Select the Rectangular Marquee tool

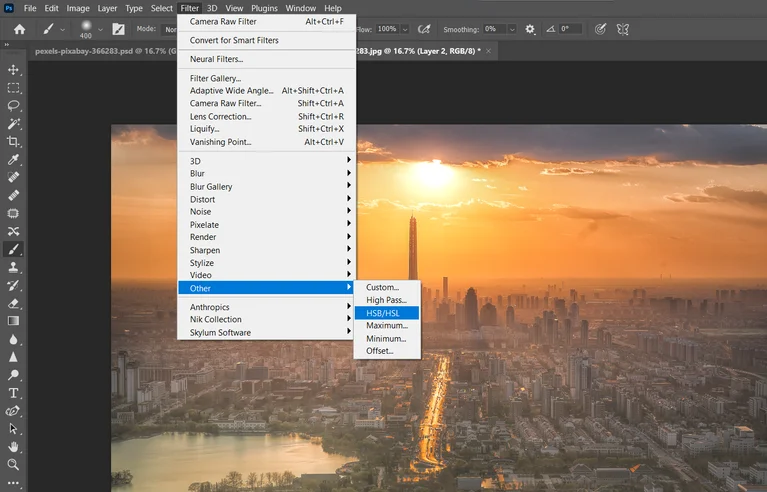[14, 88]
